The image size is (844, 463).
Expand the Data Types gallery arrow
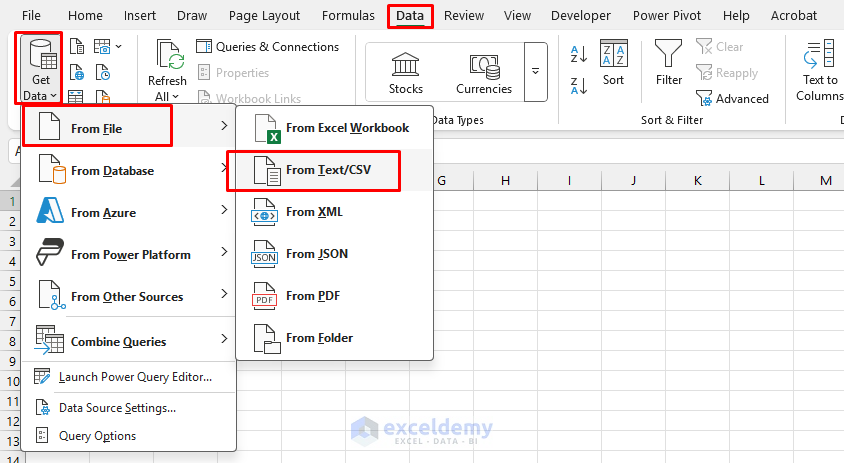(x=536, y=72)
